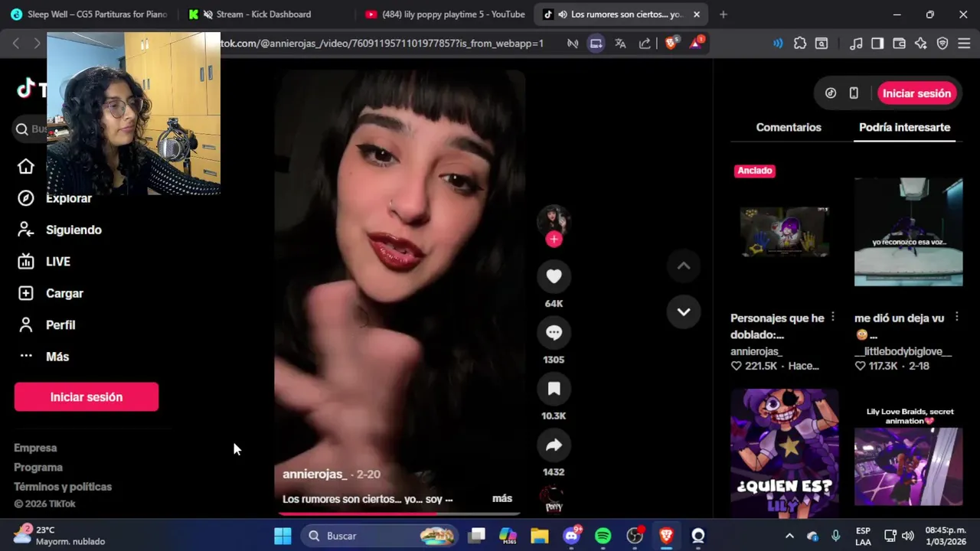This screenshot has height=551, width=980.
Task: Switch to Podría interesarte tab
Action: pos(904,127)
